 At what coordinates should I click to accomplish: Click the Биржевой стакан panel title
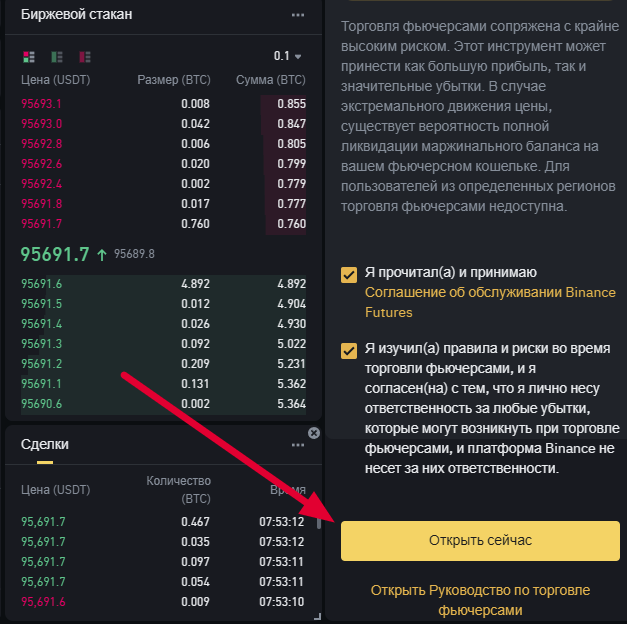[76, 15]
